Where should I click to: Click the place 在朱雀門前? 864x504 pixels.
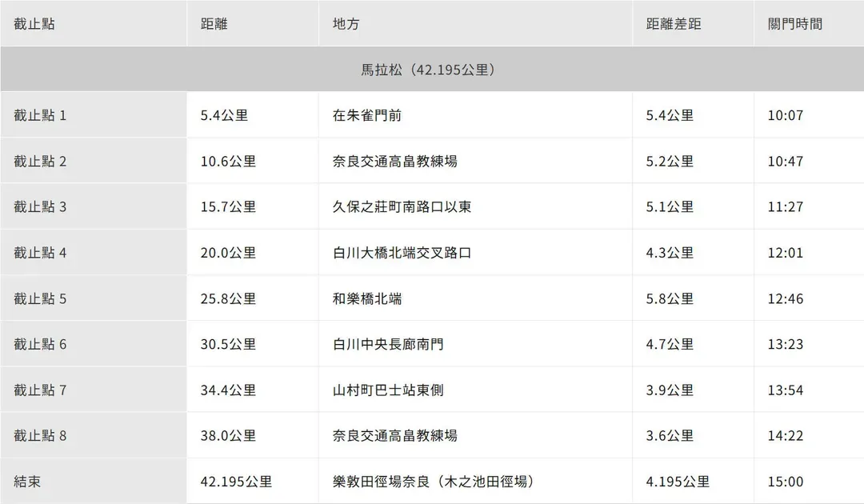pyautogui.click(x=367, y=115)
